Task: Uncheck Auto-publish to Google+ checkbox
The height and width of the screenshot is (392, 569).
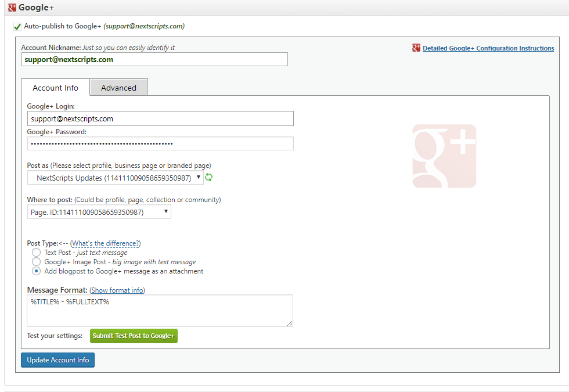Action: (17, 27)
